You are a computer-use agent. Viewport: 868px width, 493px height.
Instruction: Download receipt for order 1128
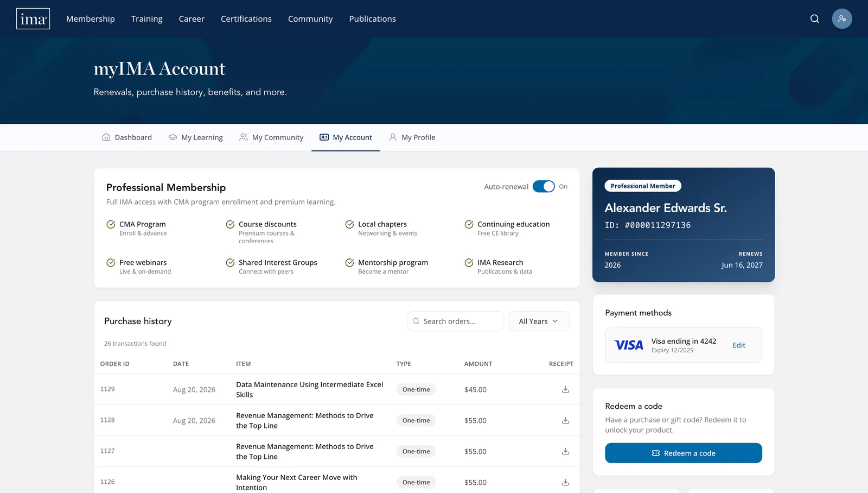[565, 420]
